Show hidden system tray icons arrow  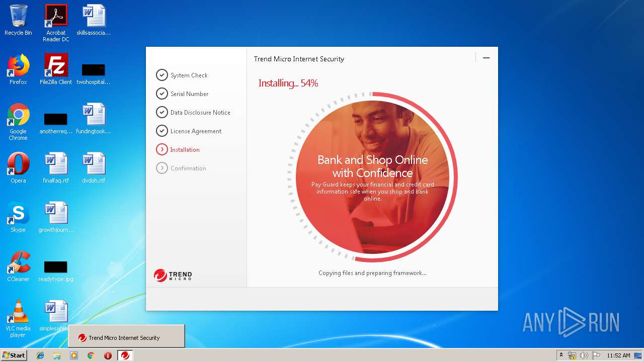[561, 355]
